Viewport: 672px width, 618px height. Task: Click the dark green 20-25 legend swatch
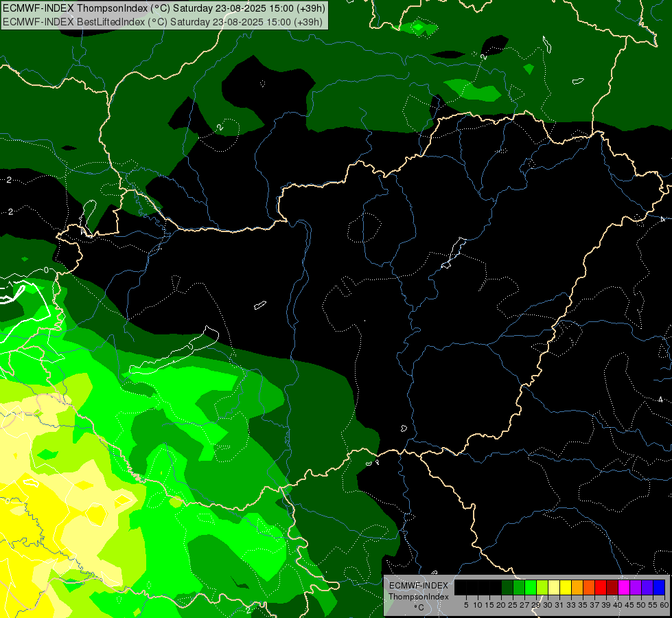(x=507, y=587)
